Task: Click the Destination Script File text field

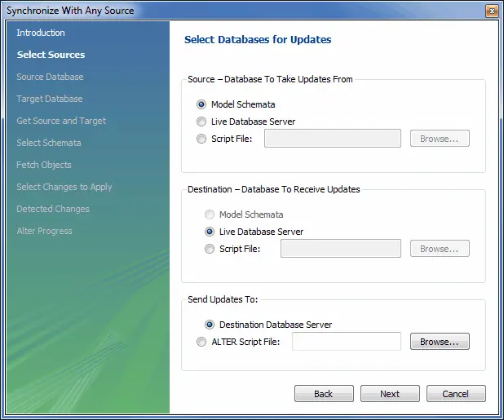Action: click(x=340, y=249)
